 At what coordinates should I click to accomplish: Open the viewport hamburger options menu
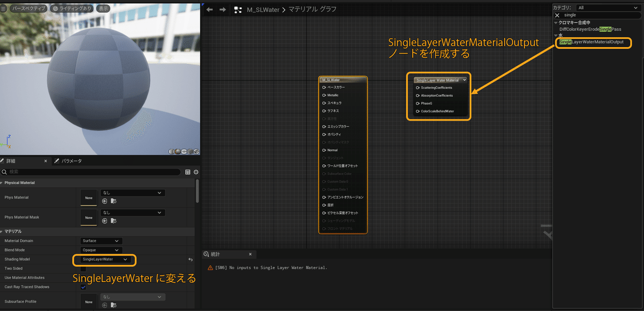click(3, 9)
